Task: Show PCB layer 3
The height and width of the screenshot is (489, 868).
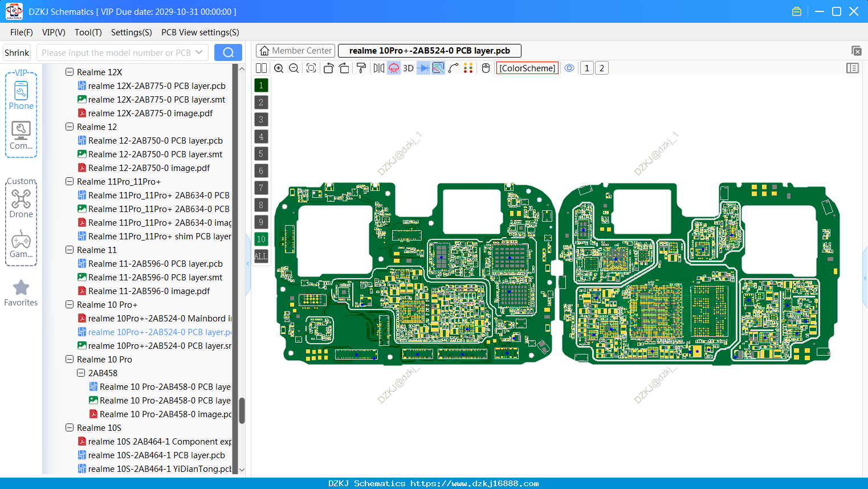Action: click(261, 120)
